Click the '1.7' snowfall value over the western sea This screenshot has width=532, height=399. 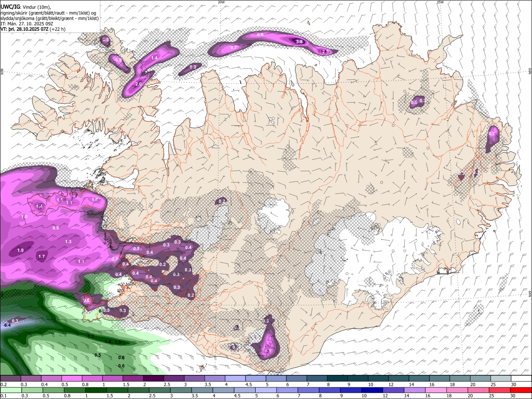coord(42,257)
